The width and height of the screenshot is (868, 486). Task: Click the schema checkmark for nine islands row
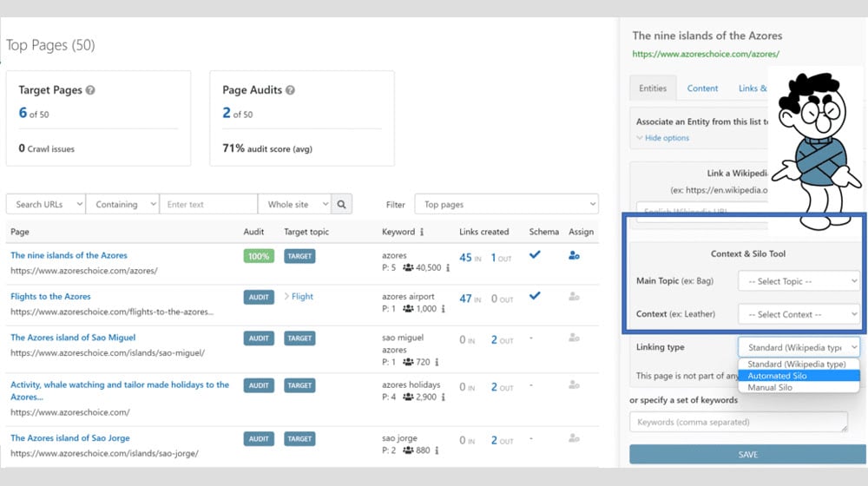(x=535, y=254)
